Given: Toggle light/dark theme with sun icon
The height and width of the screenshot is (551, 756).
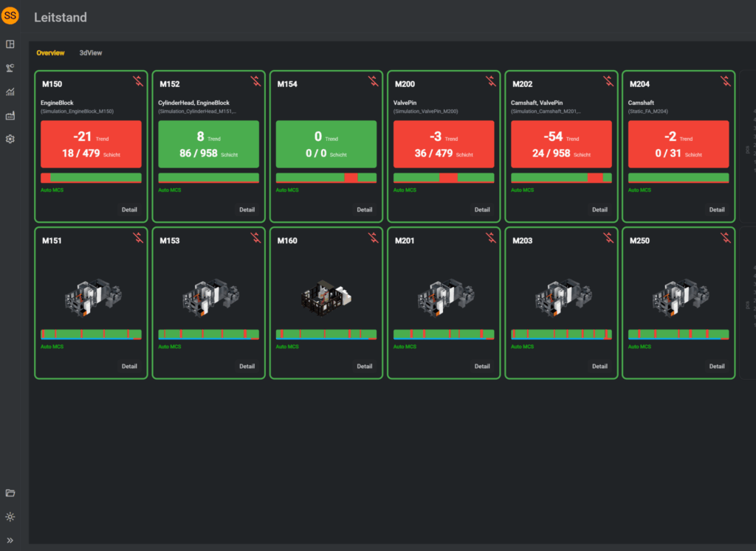Looking at the screenshot, I should [10, 516].
